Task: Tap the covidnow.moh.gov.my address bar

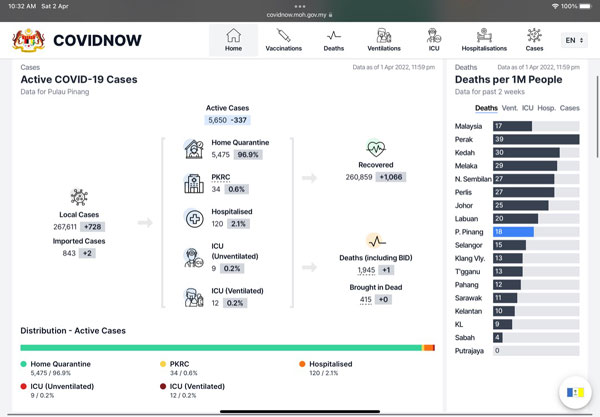Action: (x=299, y=15)
